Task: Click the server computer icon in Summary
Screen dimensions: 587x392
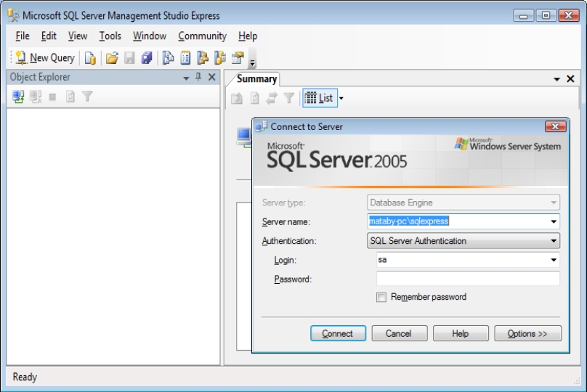Action: click(x=244, y=137)
